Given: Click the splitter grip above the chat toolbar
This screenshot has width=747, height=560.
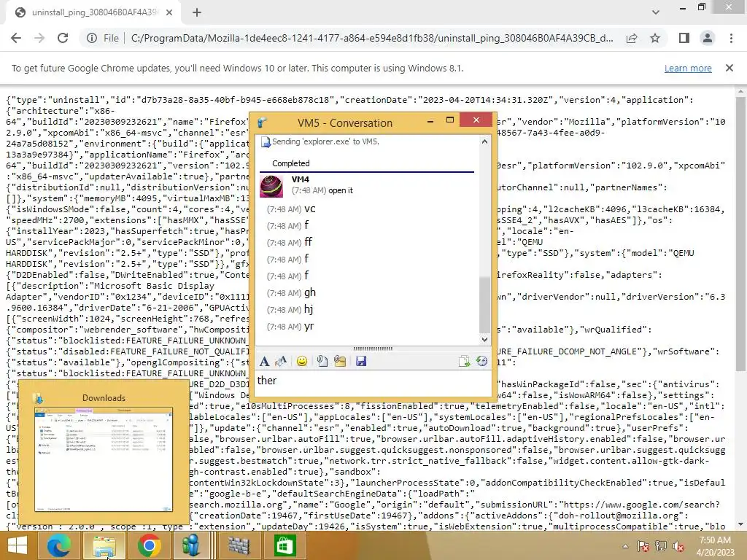Looking at the screenshot, I should (x=373, y=349).
